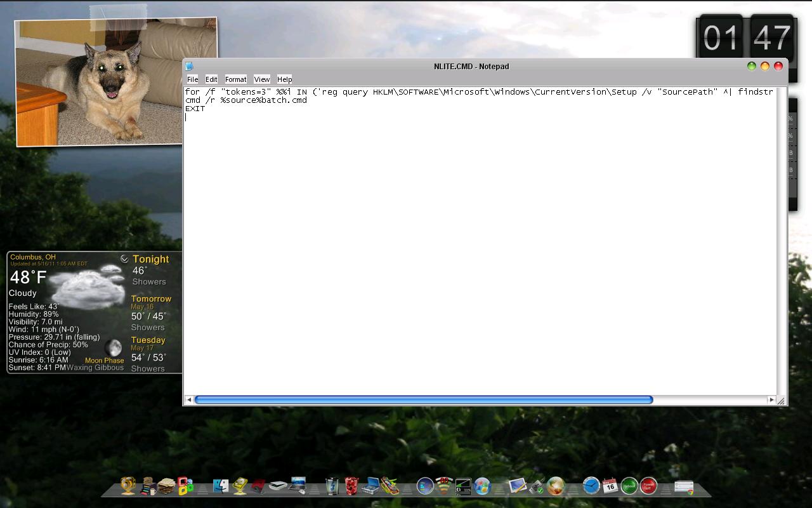Open the Edit menu in Notepad
Screen dimensions: 812x508
tap(211, 79)
